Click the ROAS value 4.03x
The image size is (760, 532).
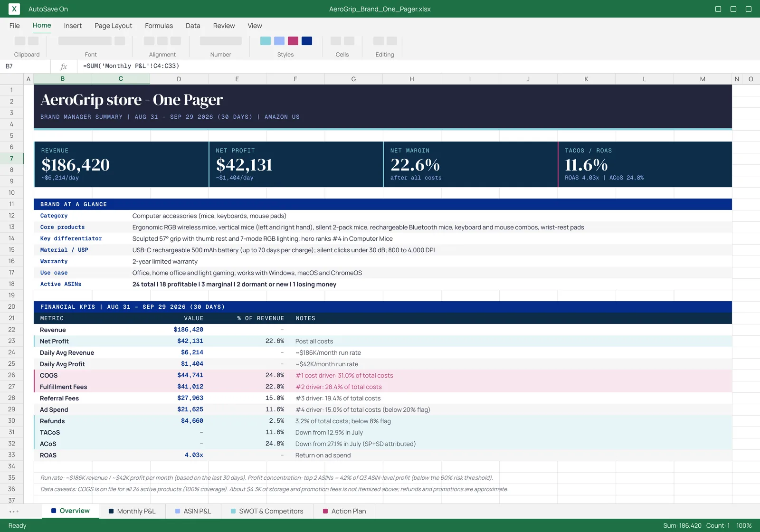pos(194,455)
